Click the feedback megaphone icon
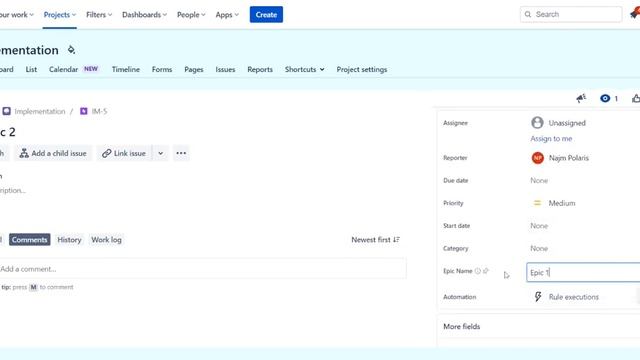640x360 pixels. click(x=581, y=98)
